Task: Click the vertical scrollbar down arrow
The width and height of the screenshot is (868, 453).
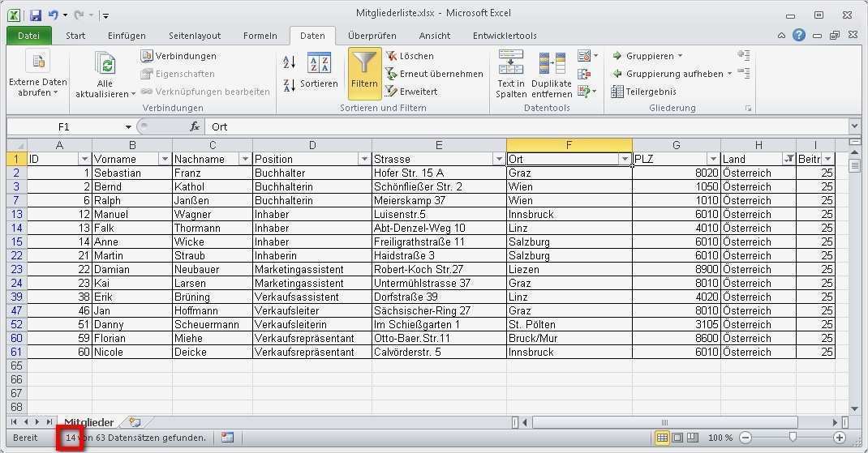Action: [x=854, y=408]
